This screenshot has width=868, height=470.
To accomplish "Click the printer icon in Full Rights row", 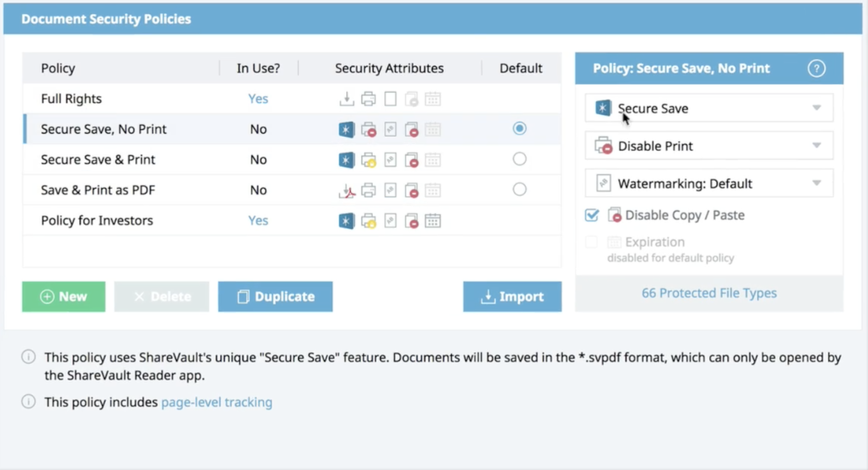I will [x=368, y=99].
